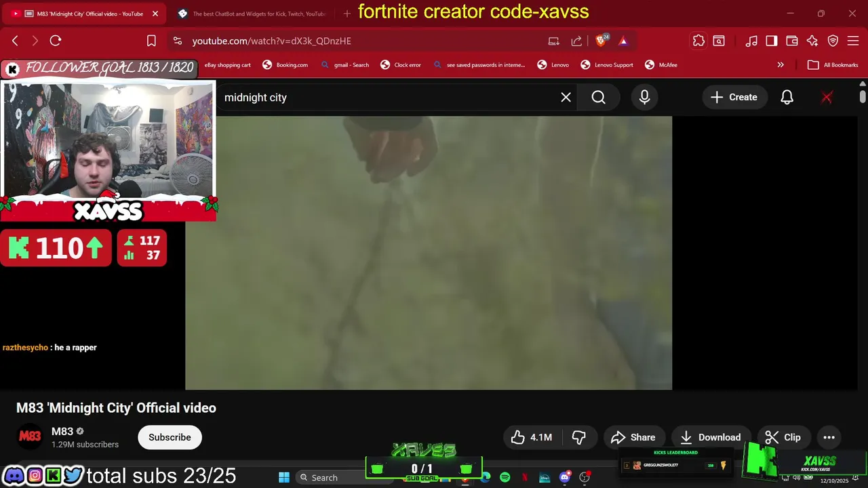Open the All Bookmarks folder
The image size is (868, 488).
click(833, 65)
